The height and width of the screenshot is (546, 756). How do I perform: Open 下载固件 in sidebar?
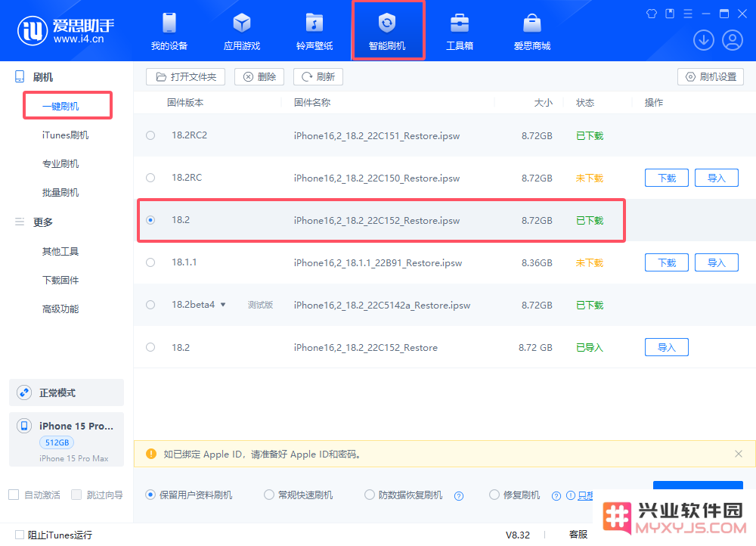point(60,281)
